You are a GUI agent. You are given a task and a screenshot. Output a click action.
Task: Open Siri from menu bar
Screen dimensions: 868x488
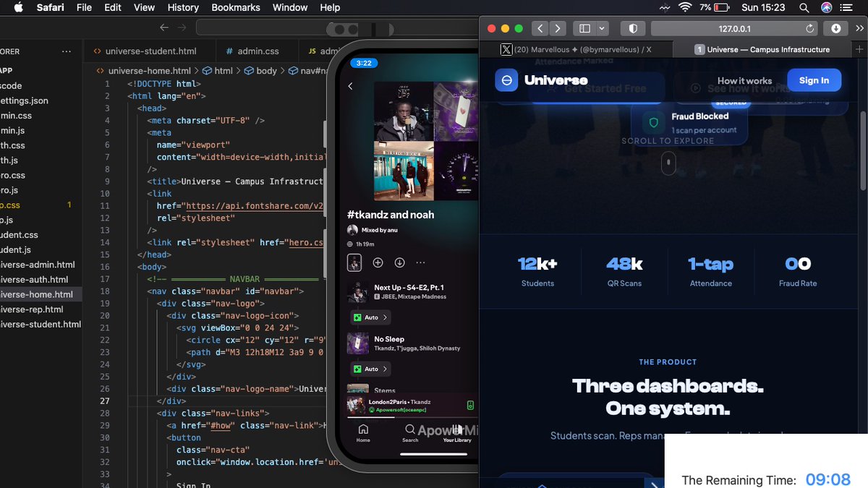827,7
